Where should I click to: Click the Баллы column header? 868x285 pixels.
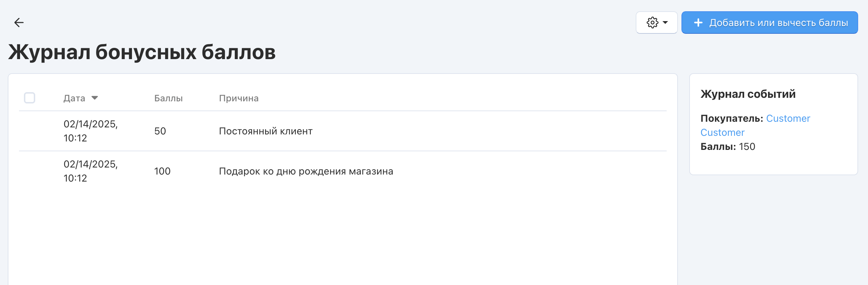pyautogui.click(x=168, y=98)
